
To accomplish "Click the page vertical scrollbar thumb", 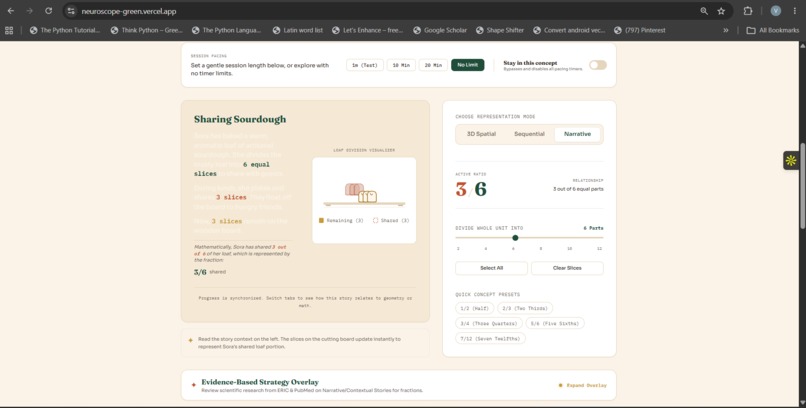I will click(802, 186).
